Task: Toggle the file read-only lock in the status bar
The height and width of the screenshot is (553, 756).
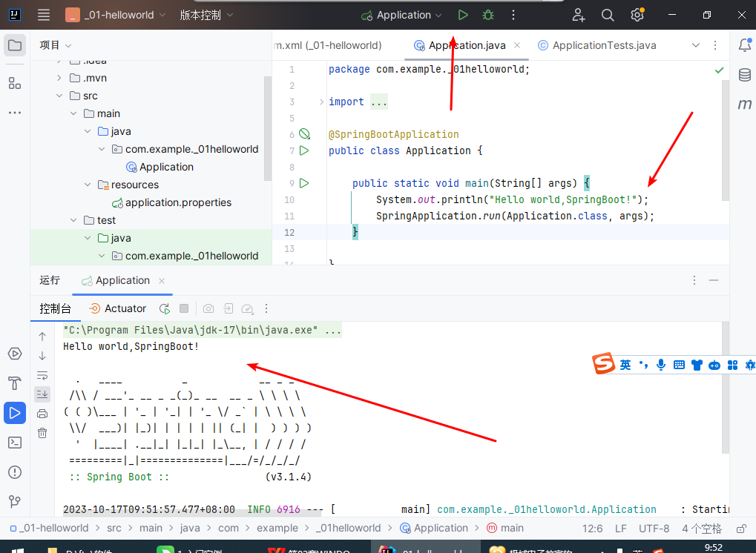Action: coord(742,529)
